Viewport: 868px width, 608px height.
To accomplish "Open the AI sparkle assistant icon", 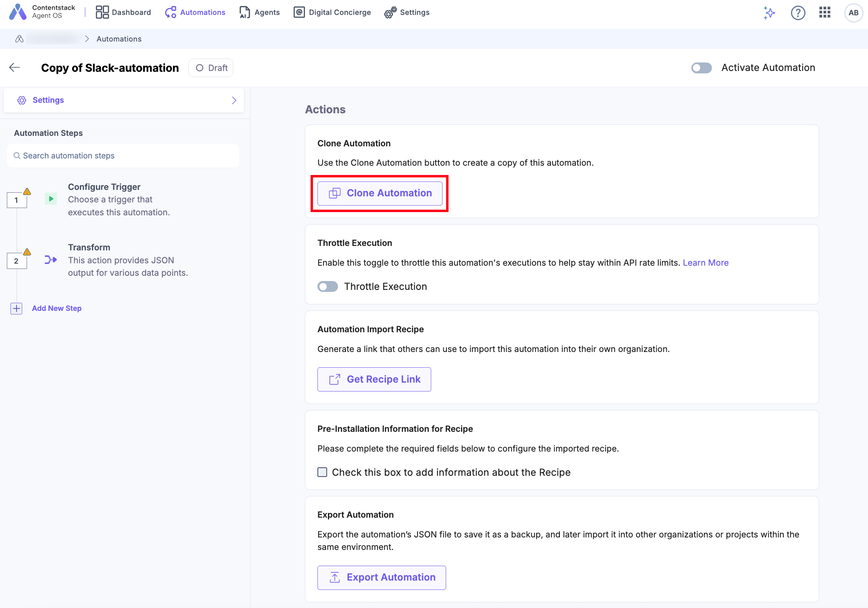I will click(x=769, y=12).
